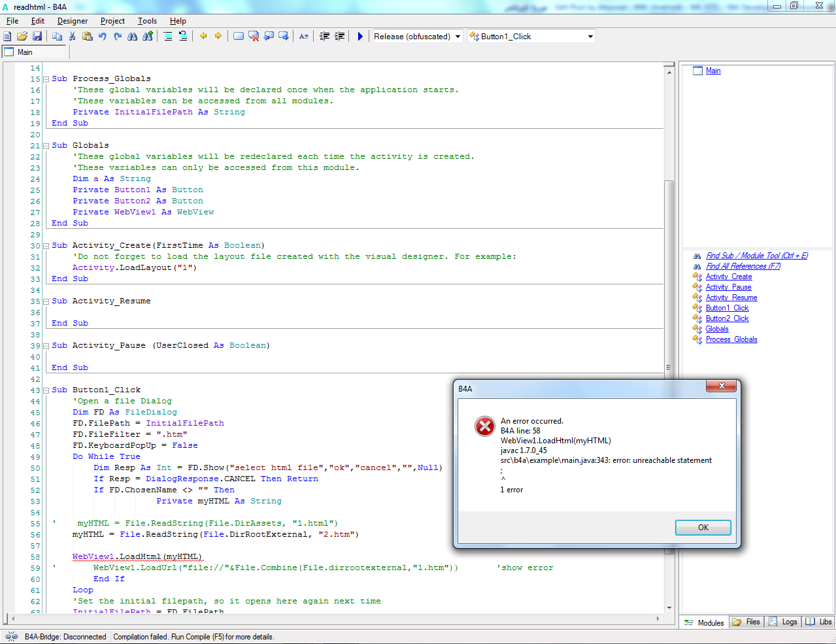Click the Run (blue play) toolbar icon
The width and height of the screenshot is (836, 644).
coord(360,37)
